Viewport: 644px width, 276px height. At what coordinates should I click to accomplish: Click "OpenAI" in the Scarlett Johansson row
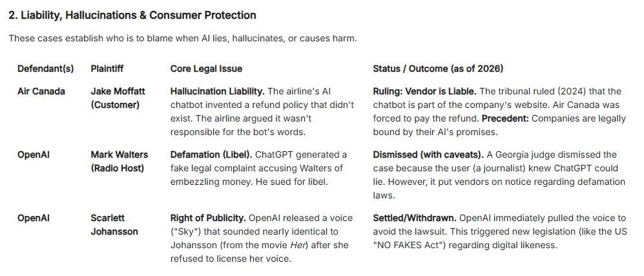pos(34,218)
